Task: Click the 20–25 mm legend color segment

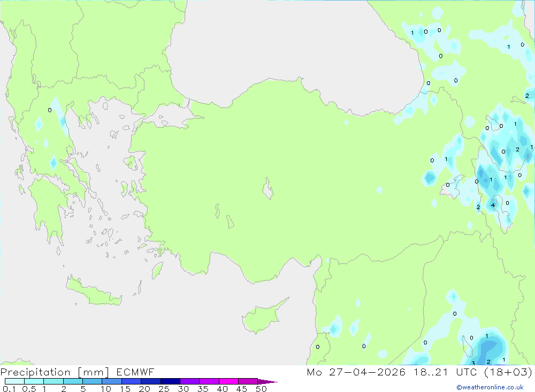Action: pyautogui.click(x=150, y=381)
